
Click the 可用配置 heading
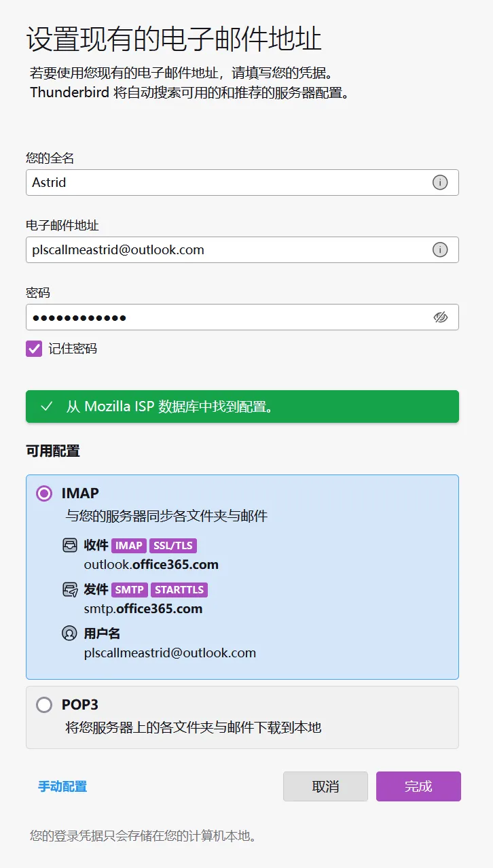pyautogui.click(x=53, y=451)
